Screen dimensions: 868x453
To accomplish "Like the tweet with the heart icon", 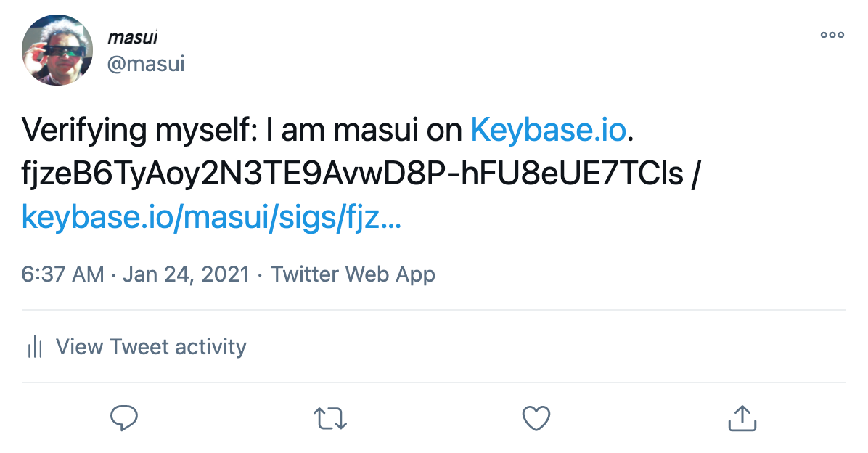I will [x=536, y=418].
